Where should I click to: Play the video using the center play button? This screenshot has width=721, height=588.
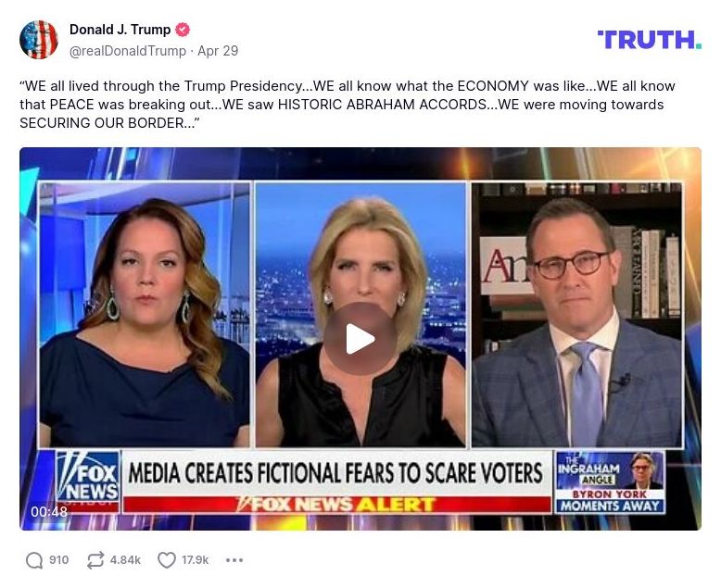[x=360, y=339]
